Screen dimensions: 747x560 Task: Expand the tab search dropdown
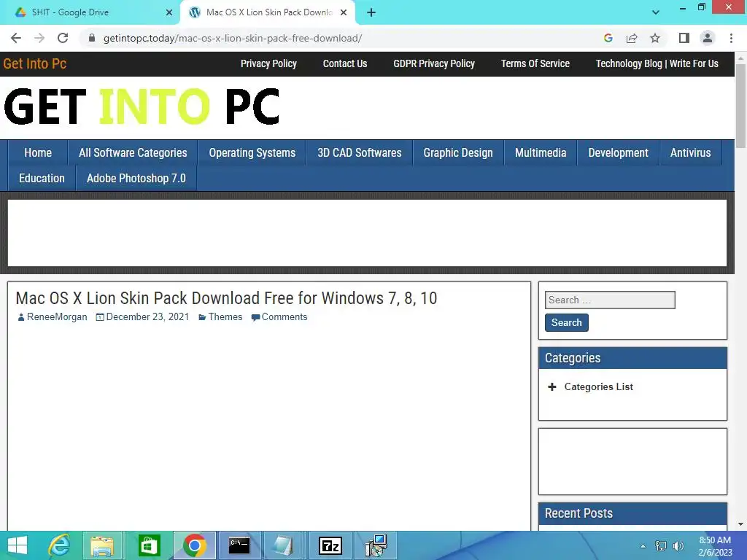[656, 12]
